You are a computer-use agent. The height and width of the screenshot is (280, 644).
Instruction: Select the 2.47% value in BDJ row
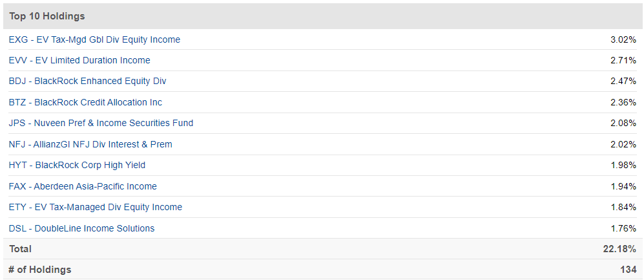click(623, 81)
